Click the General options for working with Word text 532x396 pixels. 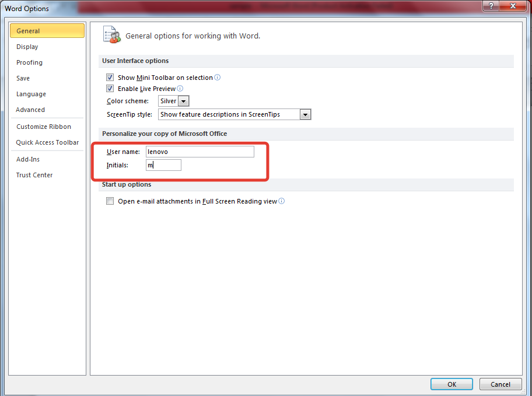192,36
